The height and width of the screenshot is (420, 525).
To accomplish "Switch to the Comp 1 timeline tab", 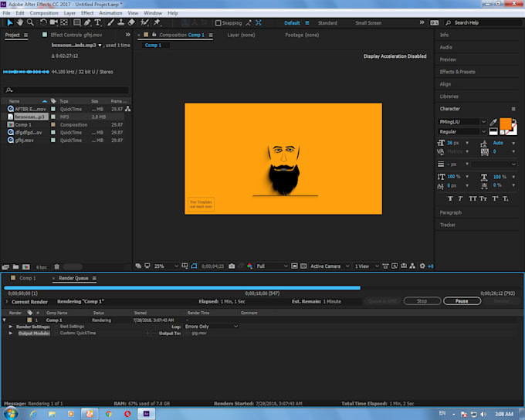I will pyautogui.click(x=28, y=278).
